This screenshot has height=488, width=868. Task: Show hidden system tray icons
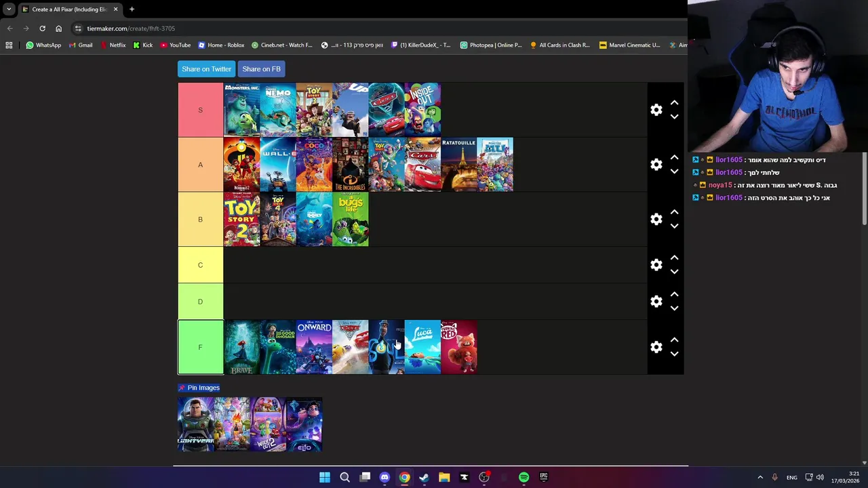[x=760, y=477]
